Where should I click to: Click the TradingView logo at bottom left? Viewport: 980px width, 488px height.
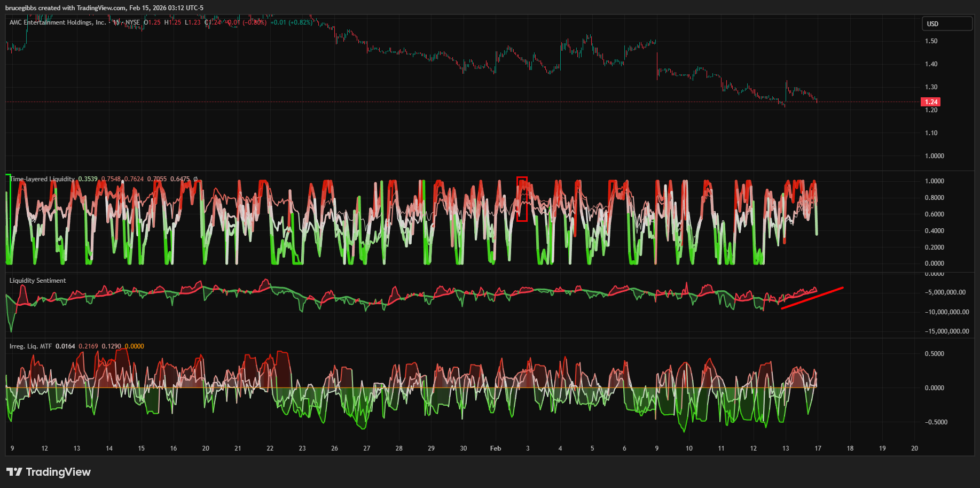pyautogui.click(x=49, y=472)
